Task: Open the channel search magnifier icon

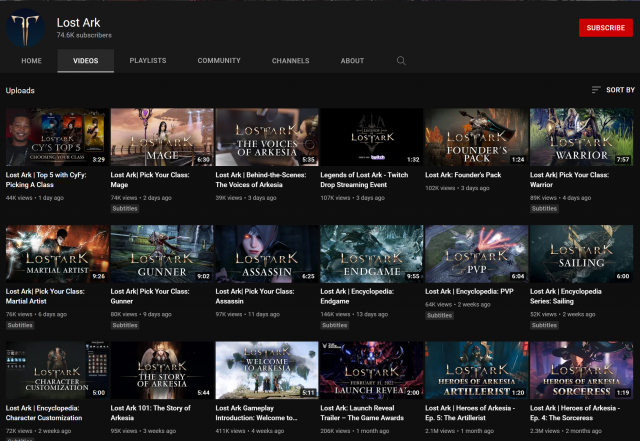Action: pyautogui.click(x=401, y=61)
